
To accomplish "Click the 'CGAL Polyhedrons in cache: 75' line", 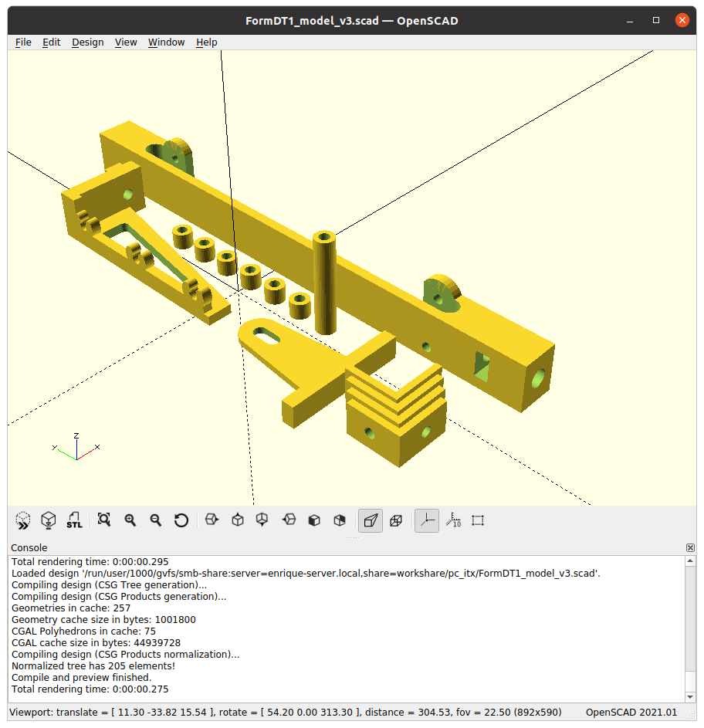I will (x=83, y=631).
